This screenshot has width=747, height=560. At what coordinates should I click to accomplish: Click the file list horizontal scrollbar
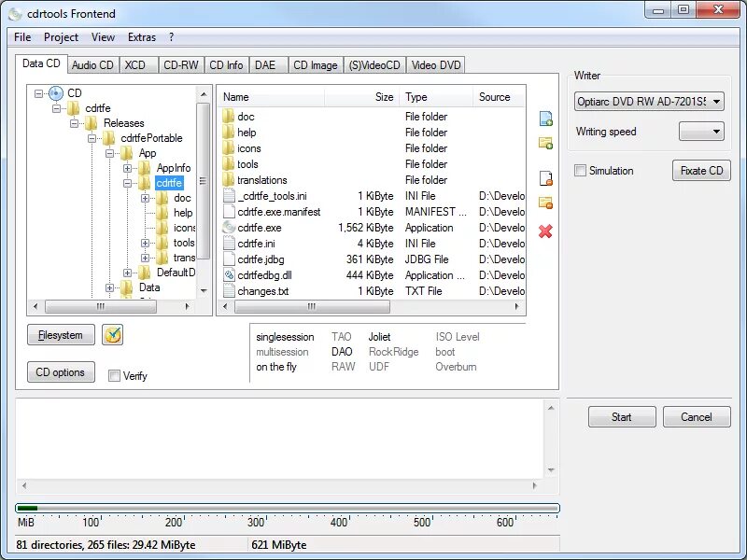pyautogui.click(x=371, y=307)
